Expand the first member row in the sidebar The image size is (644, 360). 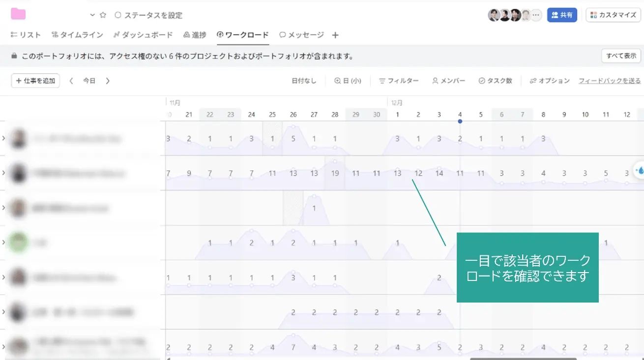tap(4, 139)
